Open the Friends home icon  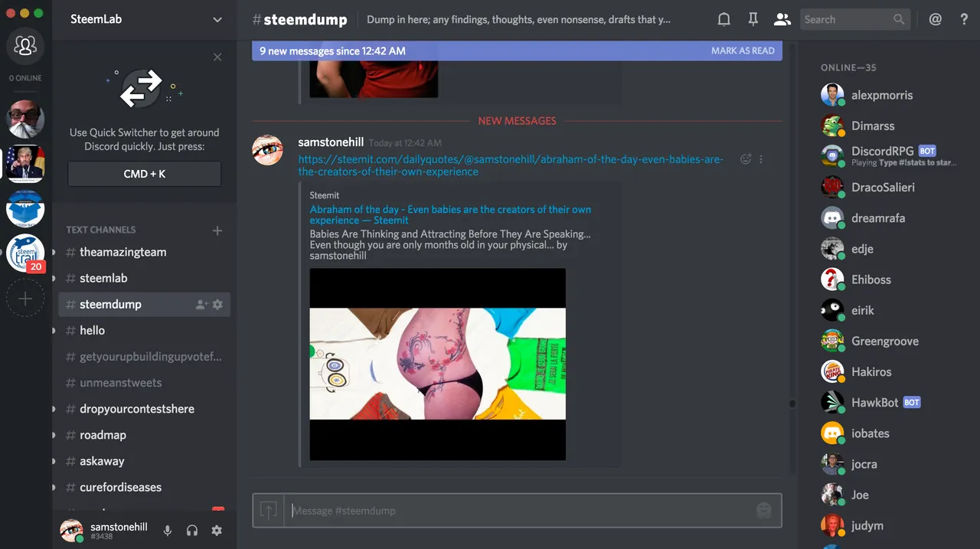(x=25, y=47)
